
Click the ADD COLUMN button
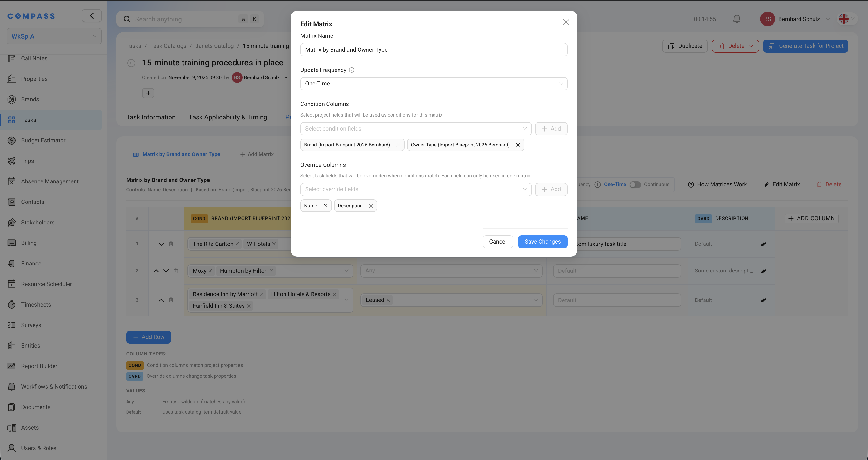click(811, 218)
